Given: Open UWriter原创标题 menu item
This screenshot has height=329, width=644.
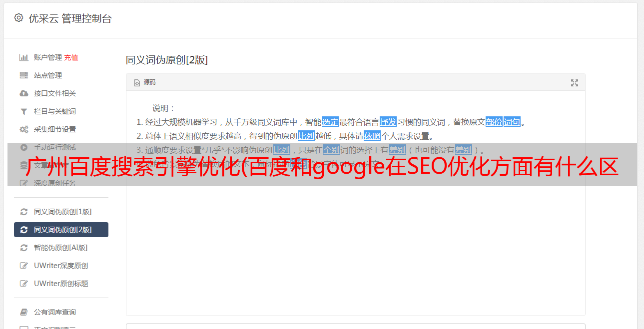Looking at the screenshot, I should point(61,284).
